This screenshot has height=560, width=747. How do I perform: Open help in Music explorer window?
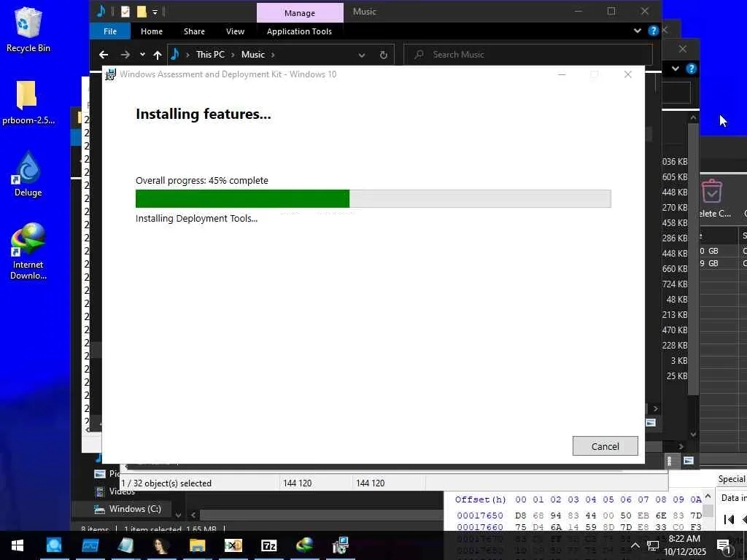653,31
